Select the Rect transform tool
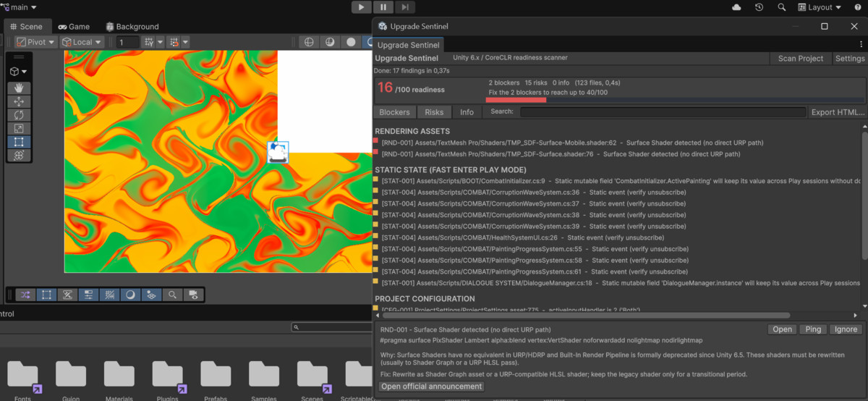The width and height of the screenshot is (868, 401). click(x=19, y=142)
